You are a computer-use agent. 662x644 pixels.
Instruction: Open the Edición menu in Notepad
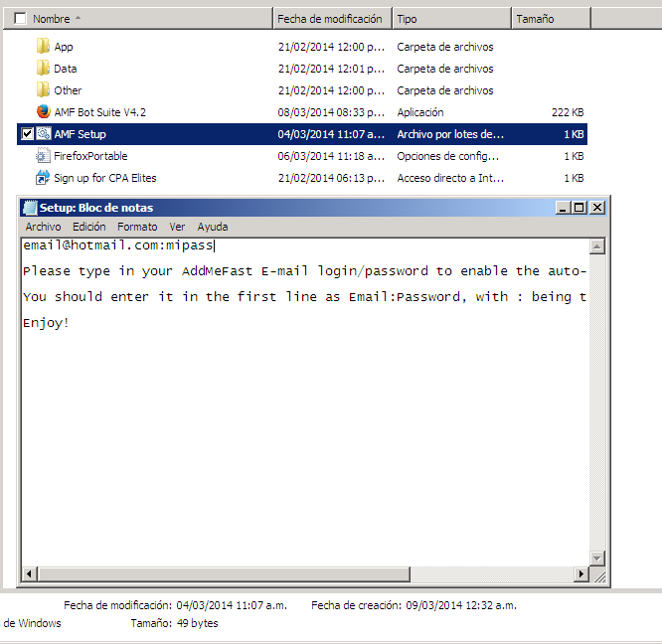[x=89, y=227]
